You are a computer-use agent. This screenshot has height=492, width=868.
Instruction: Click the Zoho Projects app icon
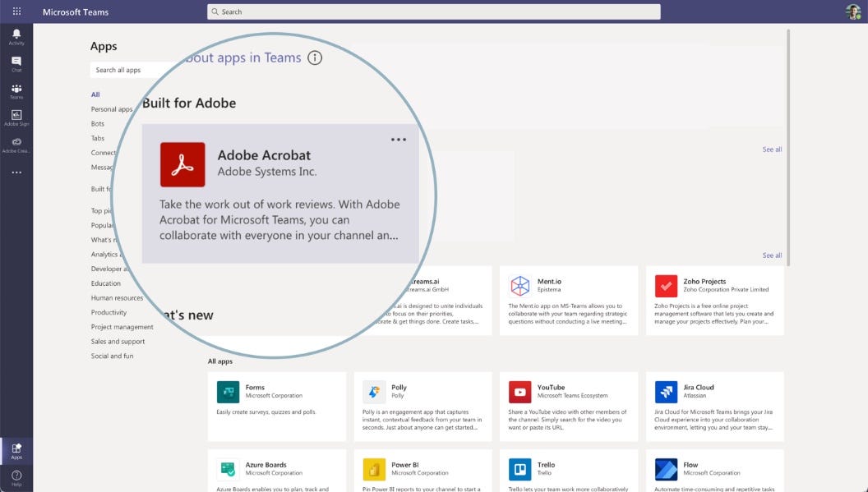(666, 286)
